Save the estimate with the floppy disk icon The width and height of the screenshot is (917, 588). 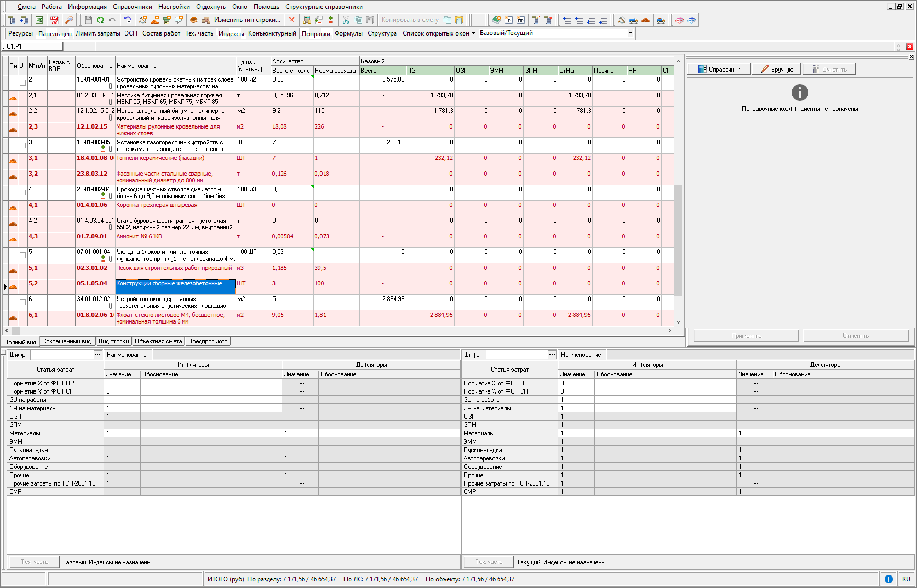[x=88, y=20]
